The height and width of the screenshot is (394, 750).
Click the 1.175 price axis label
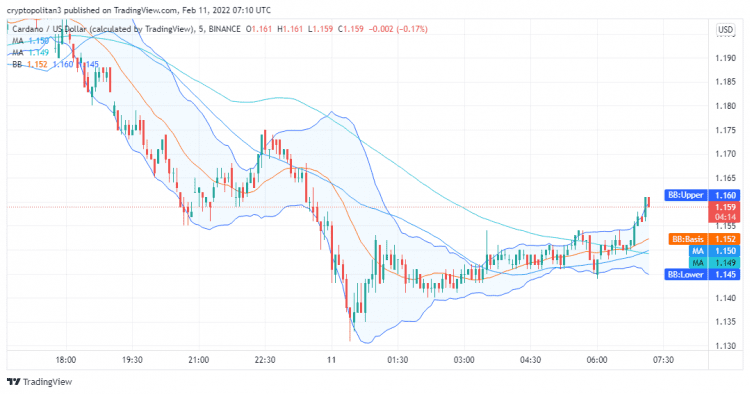pyautogui.click(x=725, y=130)
